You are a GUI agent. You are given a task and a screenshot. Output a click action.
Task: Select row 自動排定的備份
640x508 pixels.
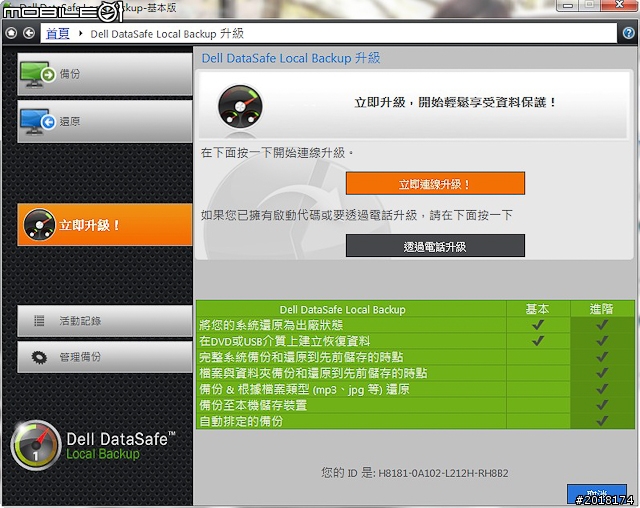(416, 421)
